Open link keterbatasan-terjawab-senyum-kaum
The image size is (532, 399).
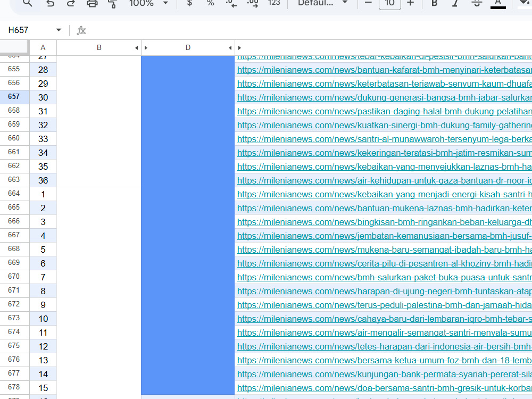point(385,84)
